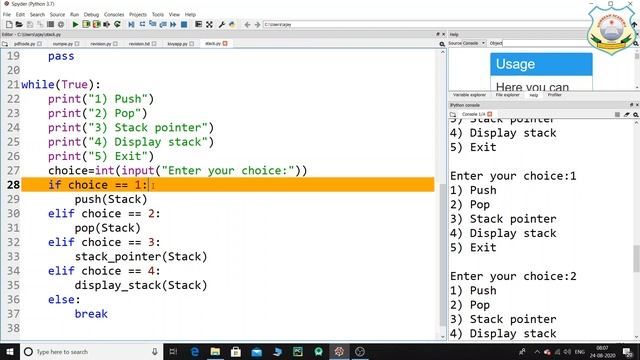This screenshot has height=360, width=640.
Task: Open the Search menu
Action: 37,14
